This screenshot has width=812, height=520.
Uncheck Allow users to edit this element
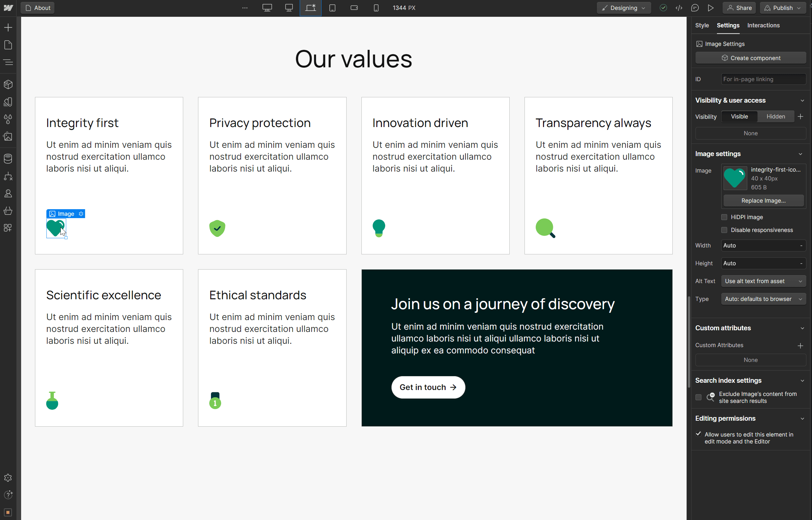click(x=698, y=434)
